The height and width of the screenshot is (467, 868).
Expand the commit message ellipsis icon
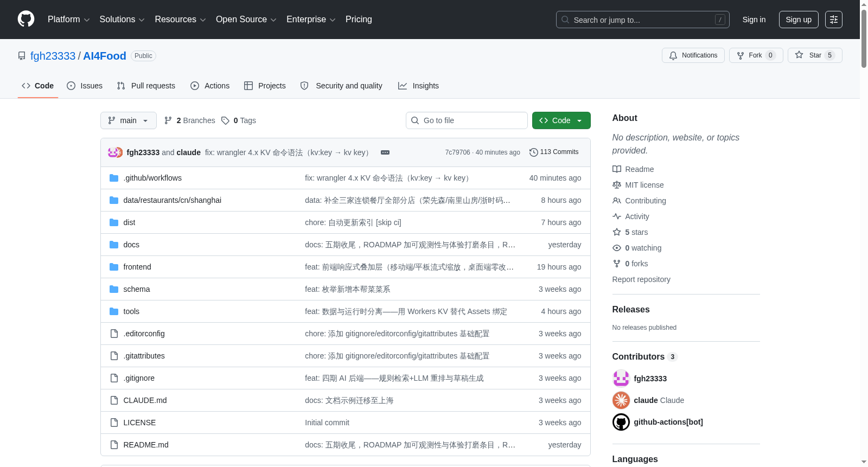pos(385,152)
